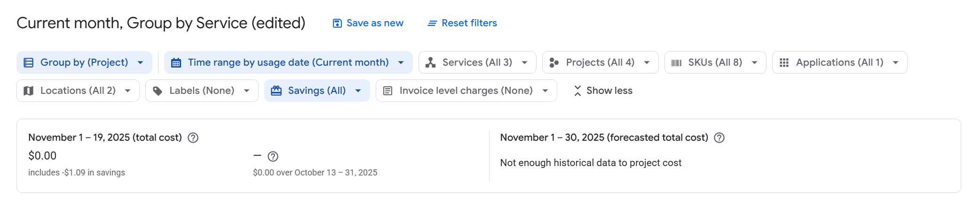This screenshot has width=980, height=205.
Task: Open the Savings (All) dropdown arrow
Action: point(358,91)
